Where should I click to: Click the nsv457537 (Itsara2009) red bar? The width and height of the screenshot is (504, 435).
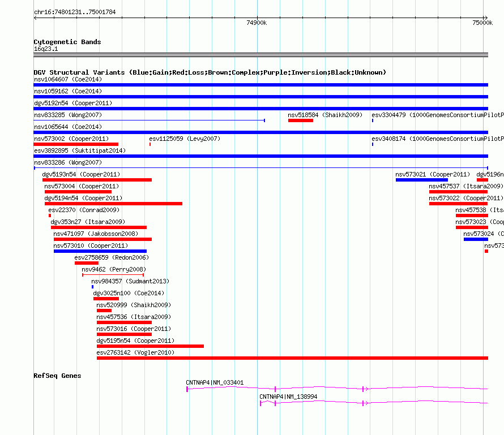click(458, 192)
